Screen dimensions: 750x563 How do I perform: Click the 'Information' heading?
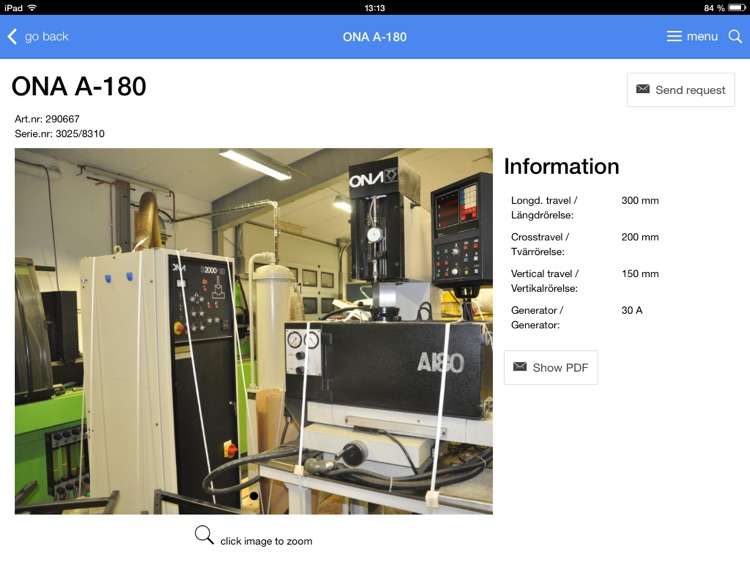(562, 166)
